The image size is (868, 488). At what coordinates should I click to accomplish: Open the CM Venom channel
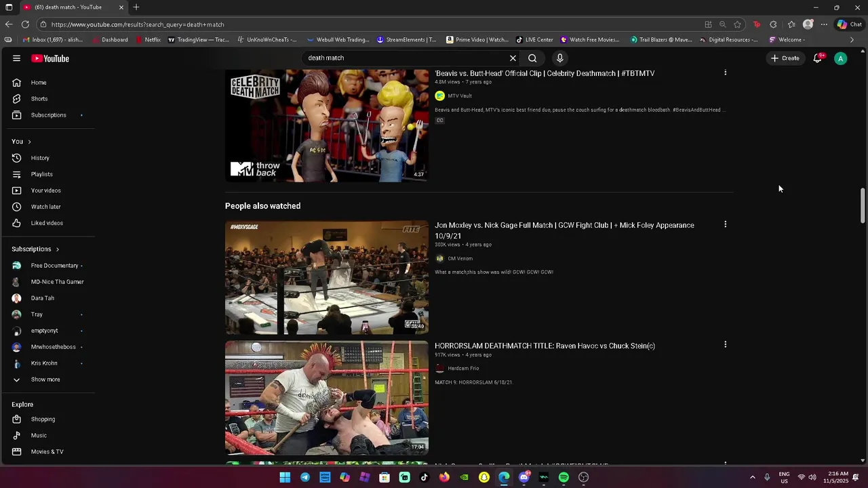460,259
